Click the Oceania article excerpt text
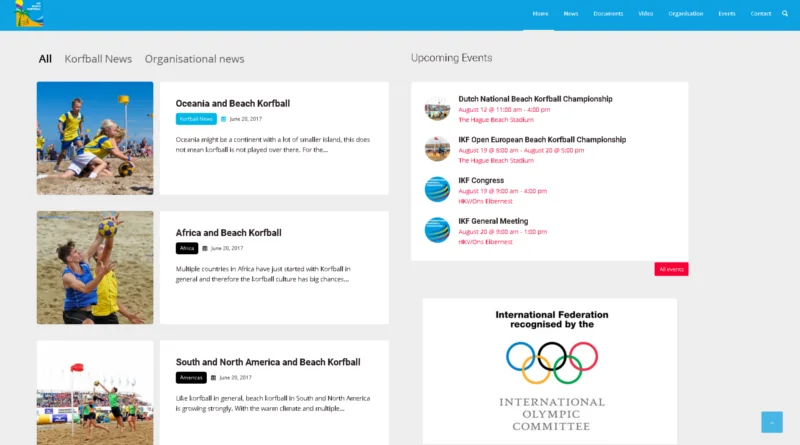Screen dimensions: 800x445 [x=272, y=144]
